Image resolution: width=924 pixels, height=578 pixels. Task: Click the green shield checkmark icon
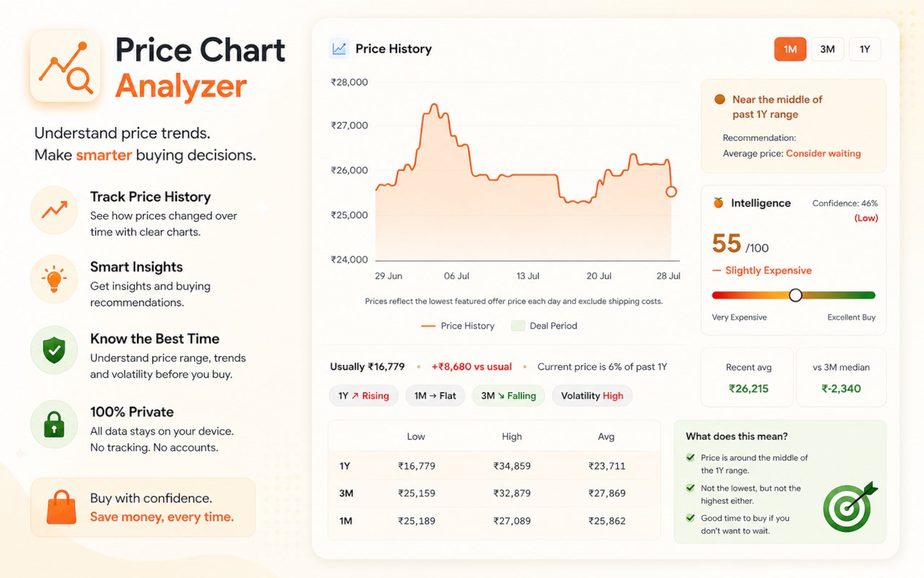pyautogui.click(x=54, y=350)
